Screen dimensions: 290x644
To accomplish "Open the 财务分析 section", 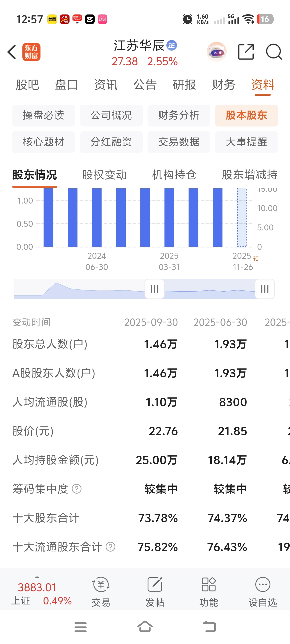I will (179, 115).
